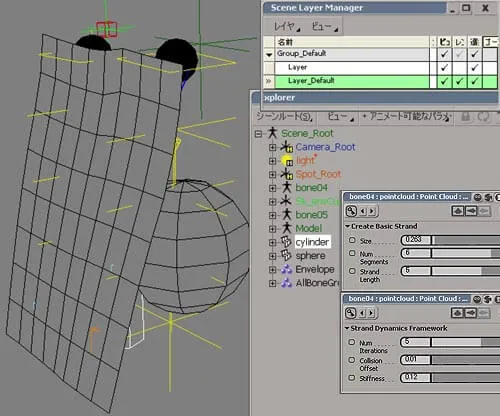Toggle view visibility for Group_Default

444,54
